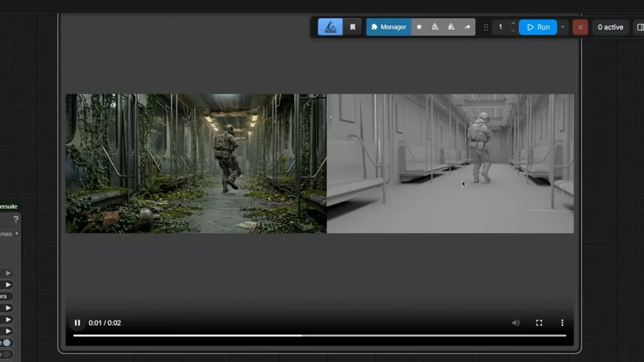Cancel the current run with the red X button
The height and width of the screenshot is (362, 644).
point(580,28)
